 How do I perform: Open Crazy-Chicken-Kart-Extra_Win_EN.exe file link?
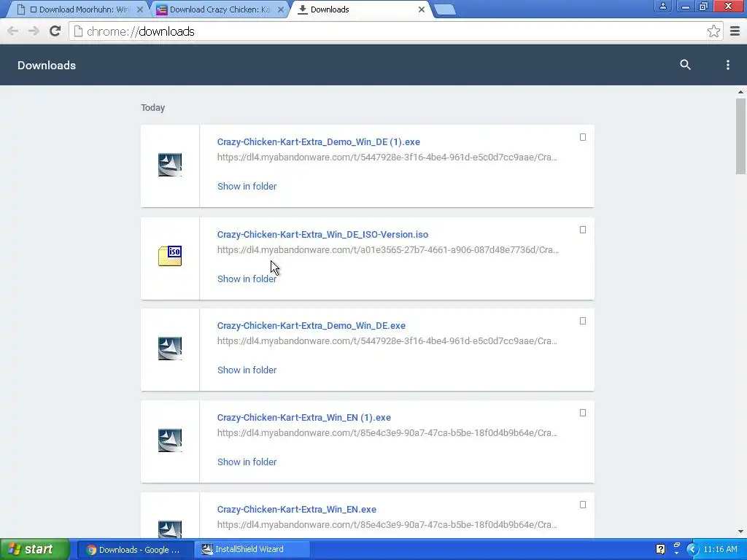pyautogui.click(x=297, y=510)
